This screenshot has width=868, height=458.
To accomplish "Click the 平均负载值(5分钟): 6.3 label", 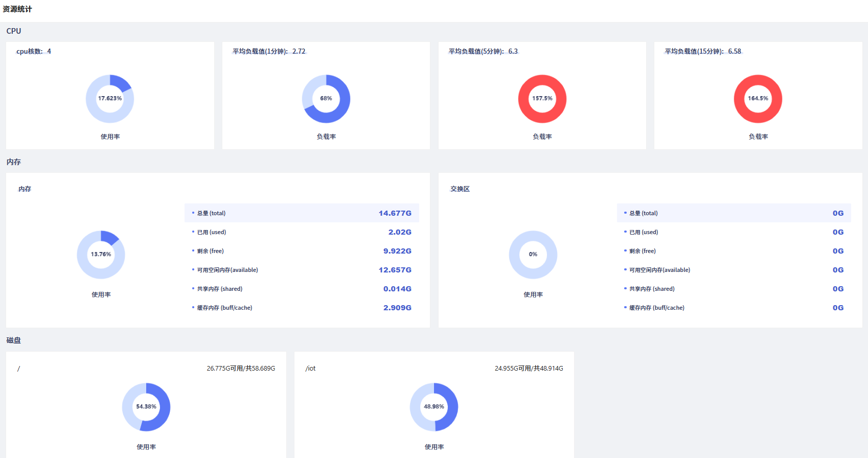I will [483, 51].
